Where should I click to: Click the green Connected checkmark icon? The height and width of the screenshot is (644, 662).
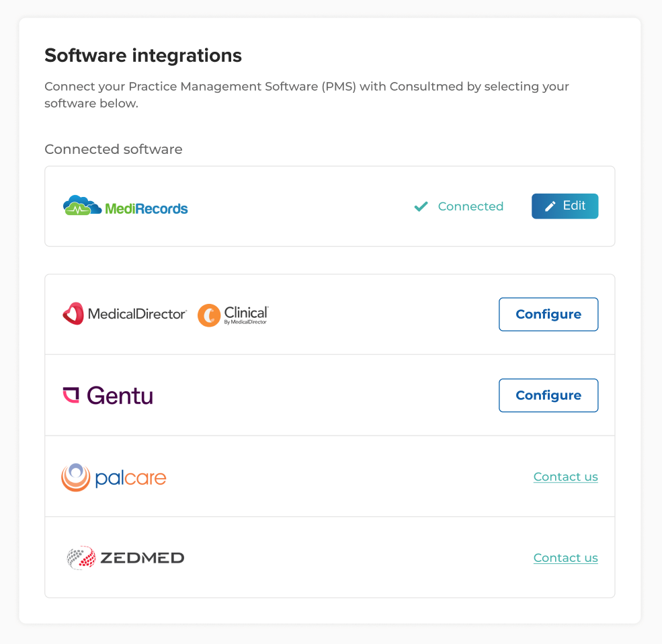421,206
